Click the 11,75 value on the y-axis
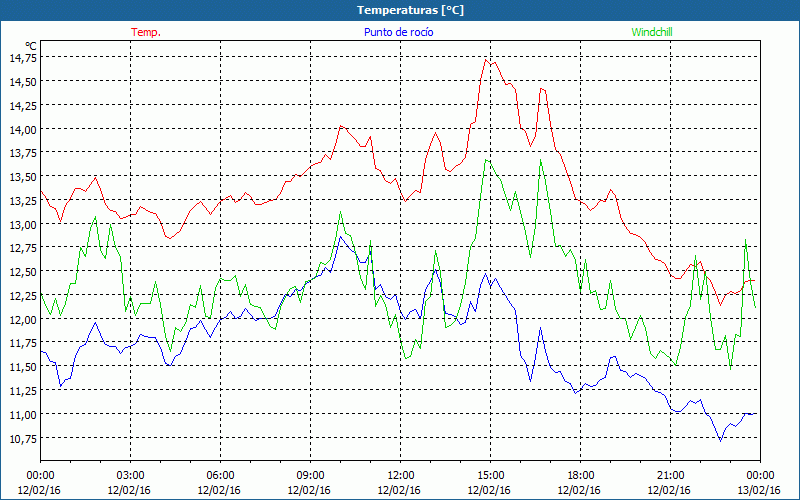The image size is (800, 500). (23, 343)
